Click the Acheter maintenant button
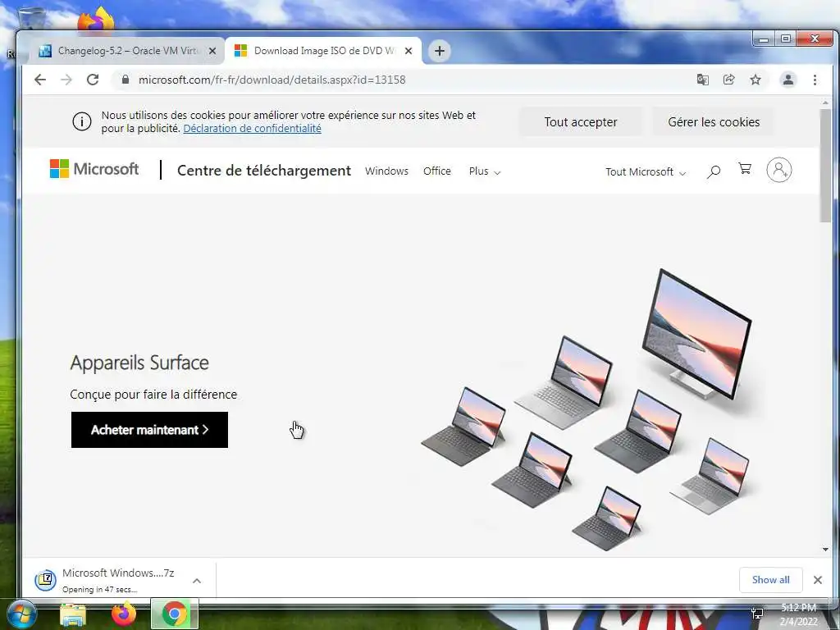This screenshot has height=630, width=840. 149,430
